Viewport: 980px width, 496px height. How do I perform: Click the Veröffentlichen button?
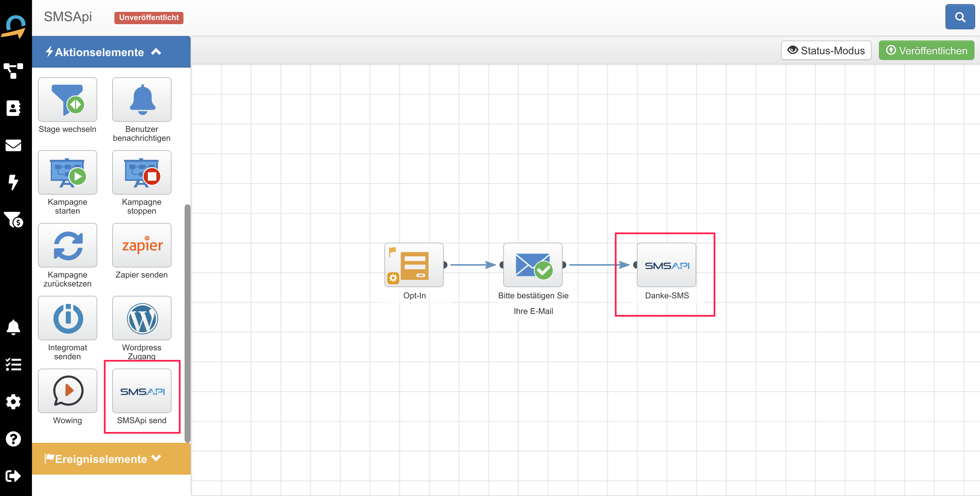click(x=926, y=50)
